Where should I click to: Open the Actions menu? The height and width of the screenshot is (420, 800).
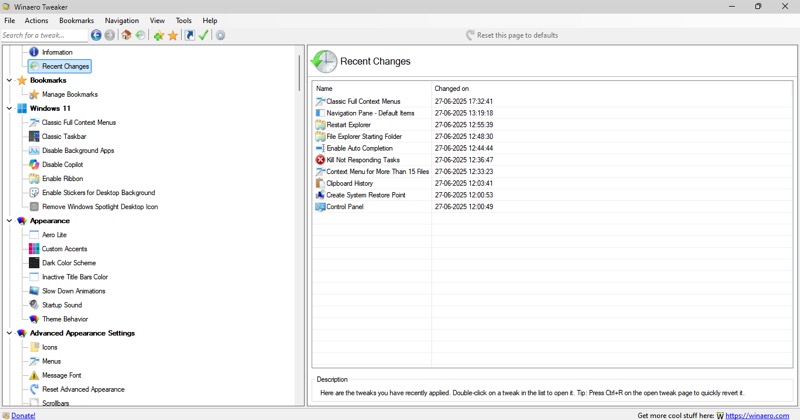36,20
